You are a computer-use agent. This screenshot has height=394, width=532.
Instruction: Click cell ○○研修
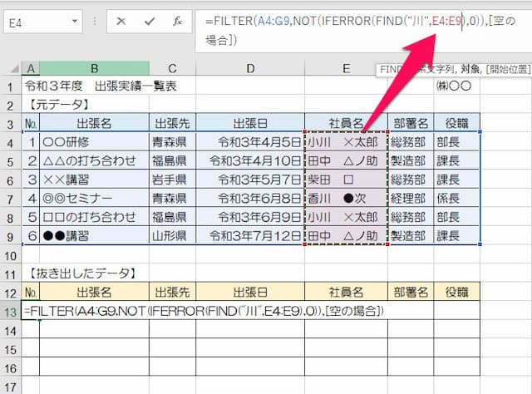(x=94, y=142)
